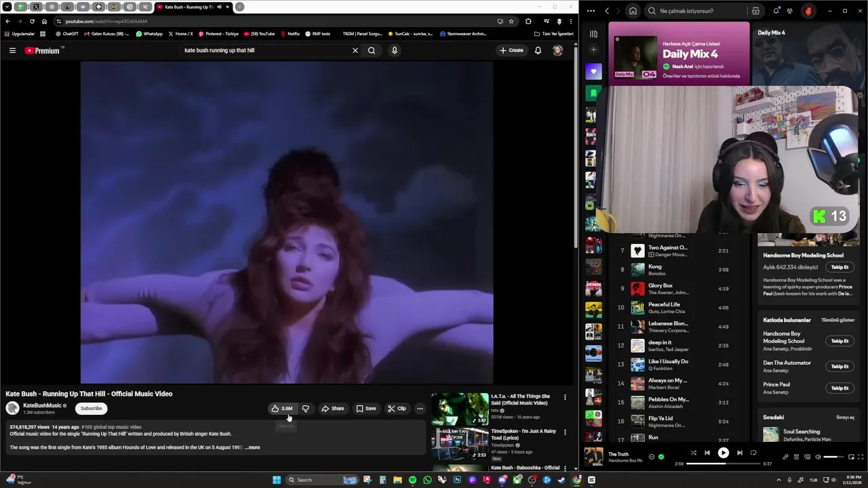The height and width of the screenshot is (488, 868).
Task: Open Spotify notifications bell
Action: (x=776, y=11)
